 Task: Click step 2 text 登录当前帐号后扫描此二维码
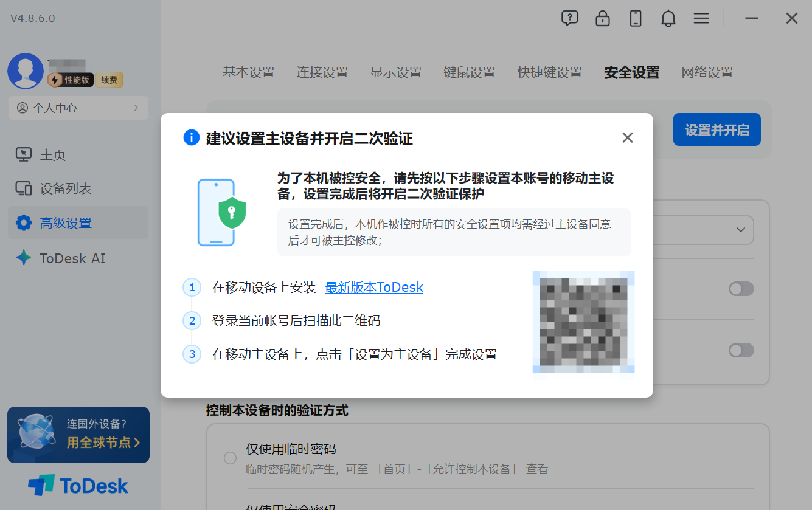click(296, 320)
